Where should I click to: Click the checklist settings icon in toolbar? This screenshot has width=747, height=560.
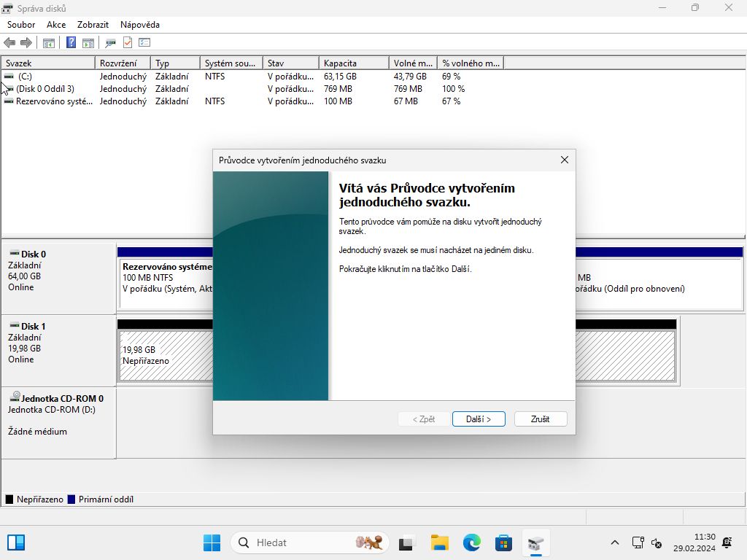pos(144,43)
